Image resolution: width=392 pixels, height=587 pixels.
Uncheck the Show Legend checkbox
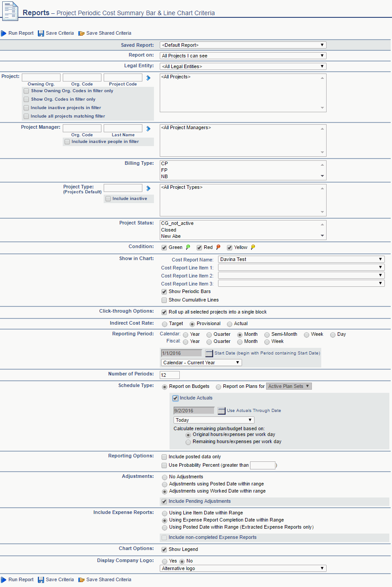[165, 550]
